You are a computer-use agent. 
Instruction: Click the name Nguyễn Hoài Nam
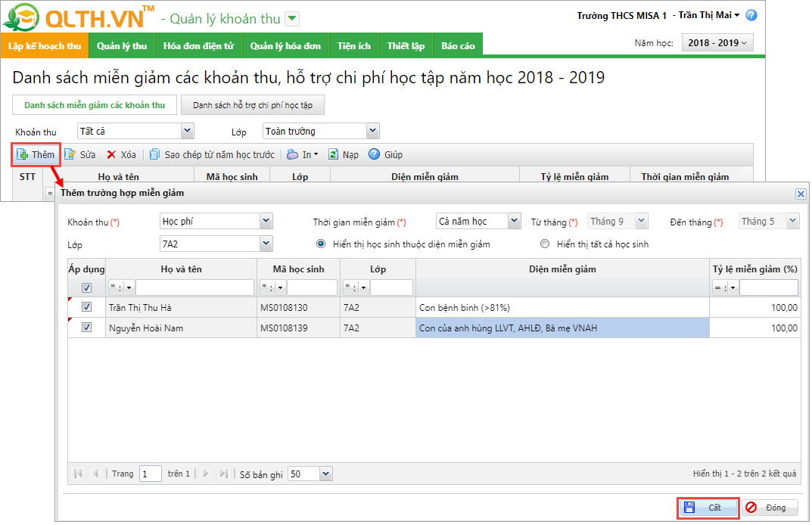click(145, 328)
